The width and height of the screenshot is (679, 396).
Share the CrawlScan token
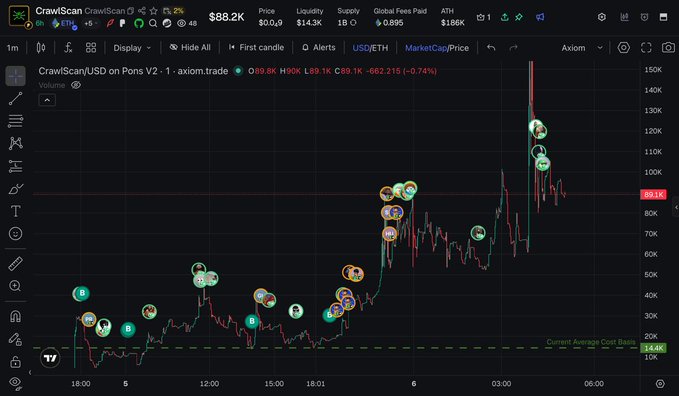[142, 11]
